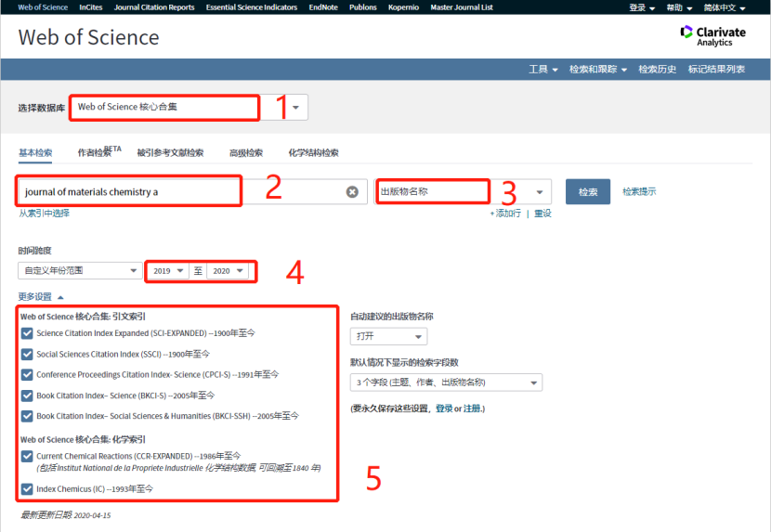Click the Clarivate Analytics logo
771x532 pixels.
pyautogui.click(x=713, y=36)
